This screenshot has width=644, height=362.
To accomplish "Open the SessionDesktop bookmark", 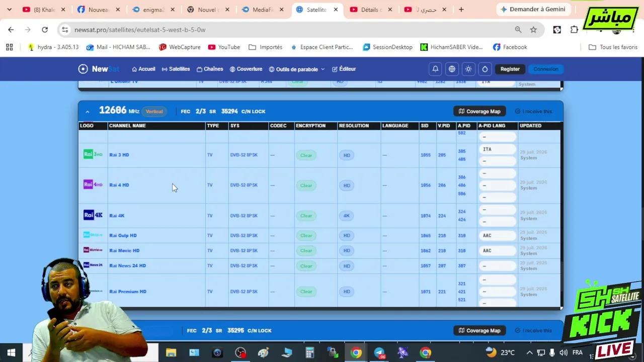I will click(x=387, y=47).
